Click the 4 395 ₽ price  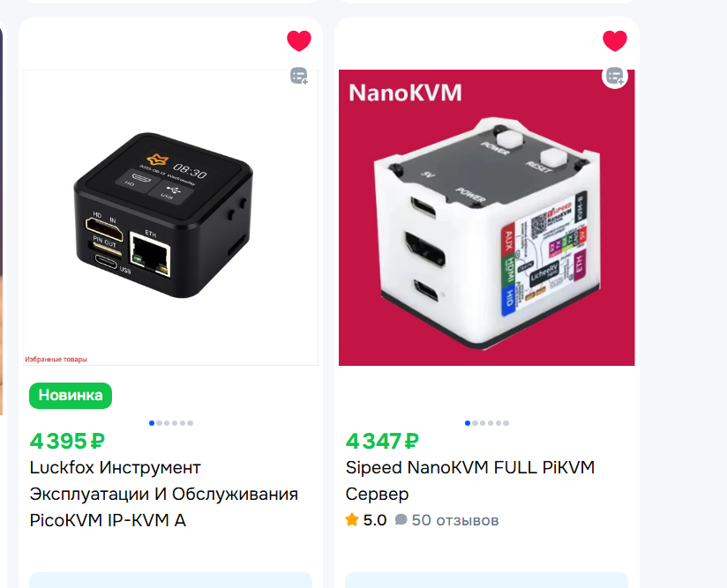point(67,441)
